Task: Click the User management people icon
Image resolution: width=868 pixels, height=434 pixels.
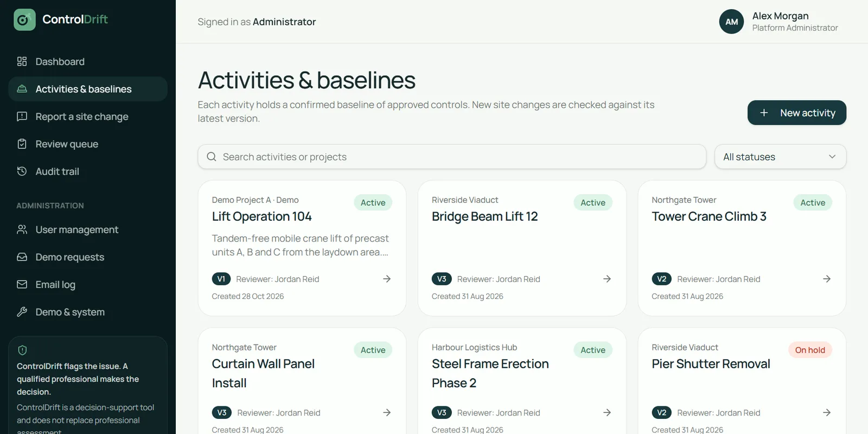Action: click(x=22, y=229)
